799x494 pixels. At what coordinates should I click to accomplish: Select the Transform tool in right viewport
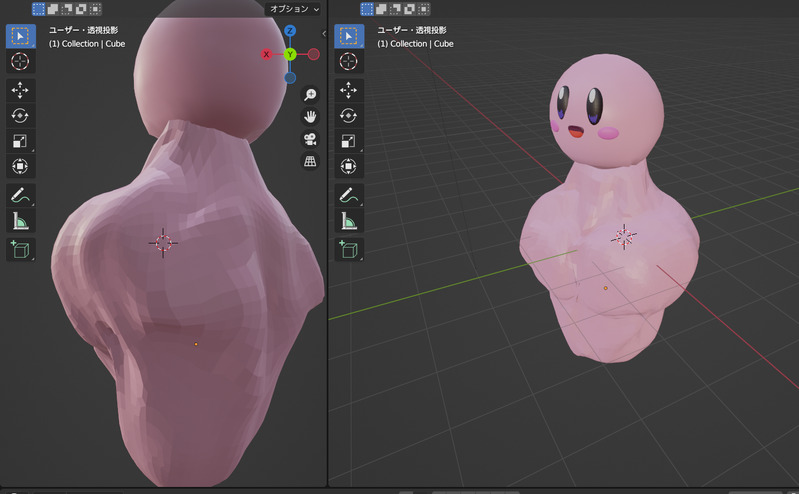click(349, 166)
